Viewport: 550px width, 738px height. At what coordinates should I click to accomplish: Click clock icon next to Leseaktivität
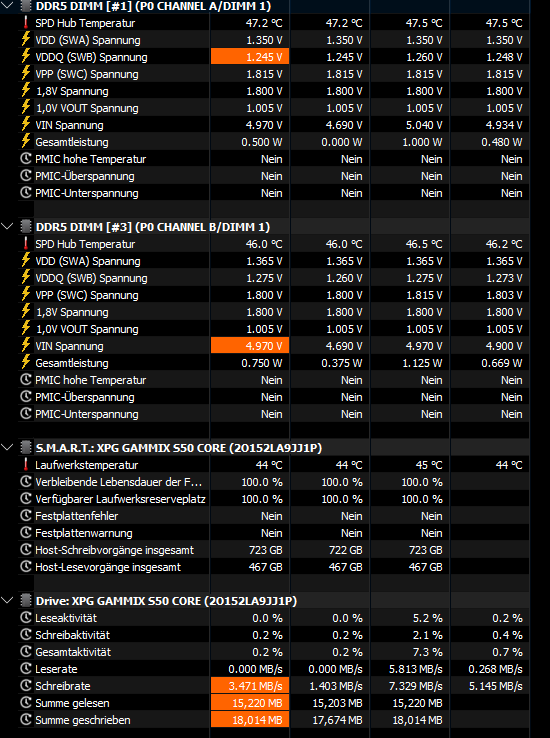pos(26,618)
